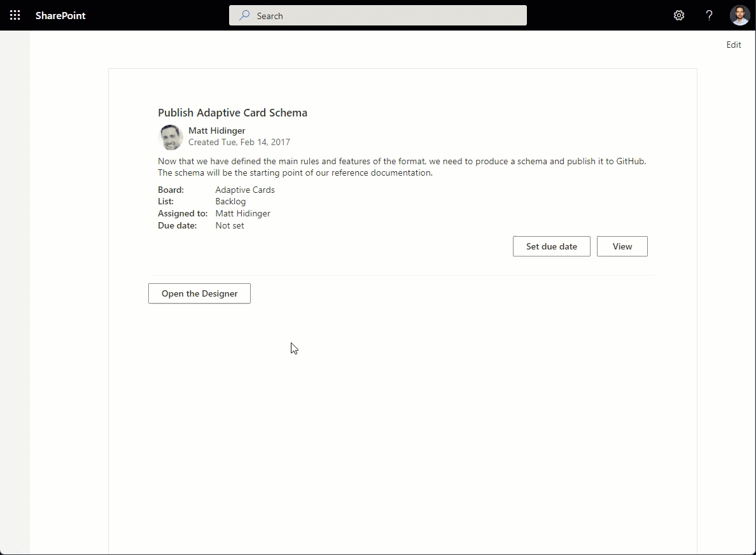Click the Publish Adaptive Card Schema title

pyautogui.click(x=232, y=113)
